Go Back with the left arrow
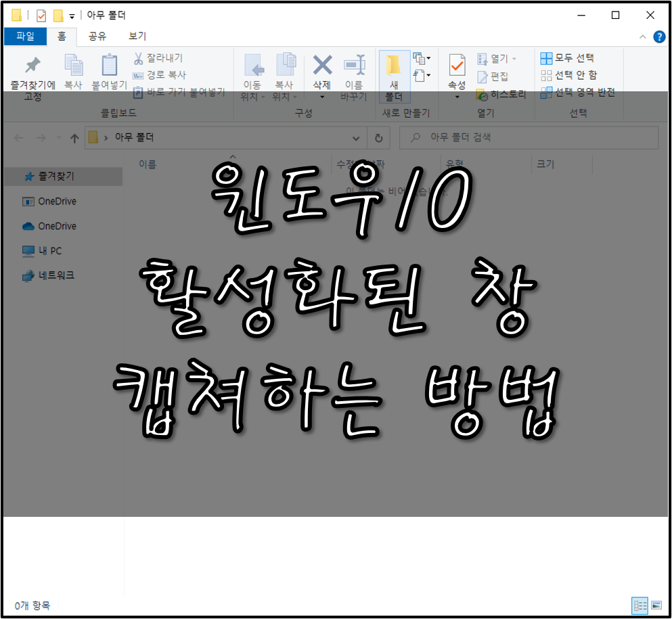672x619 pixels. [x=19, y=138]
